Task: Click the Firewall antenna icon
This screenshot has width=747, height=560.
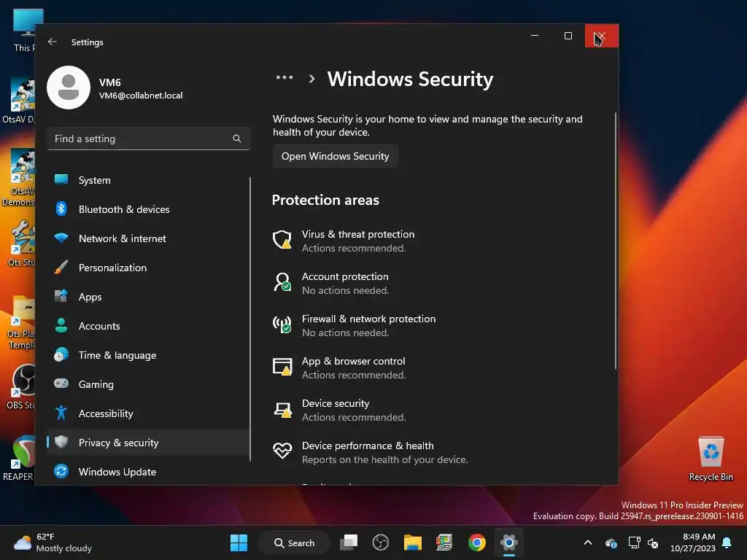Action: tap(282, 324)
